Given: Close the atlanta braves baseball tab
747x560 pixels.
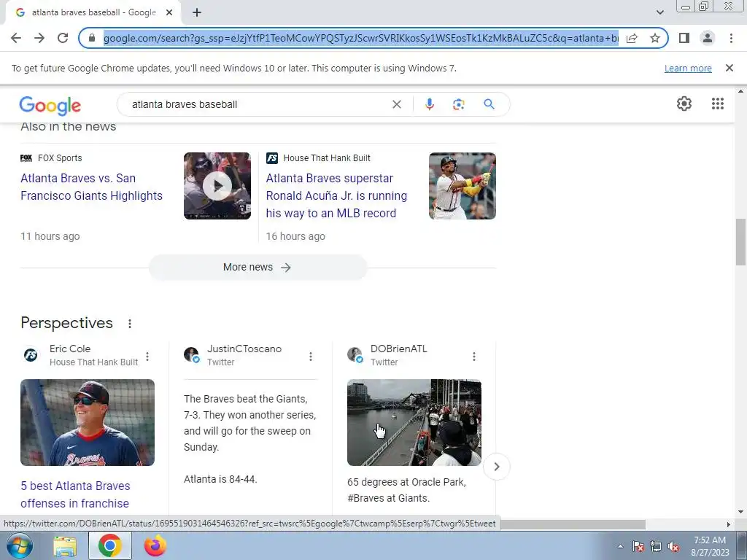Looking at the screenshot, I should [169, 12].
